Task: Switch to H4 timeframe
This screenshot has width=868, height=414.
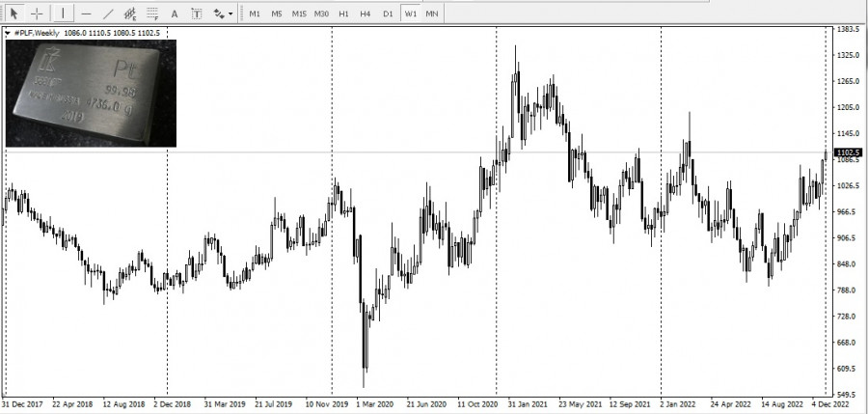Action: click(x=366, y=14)
